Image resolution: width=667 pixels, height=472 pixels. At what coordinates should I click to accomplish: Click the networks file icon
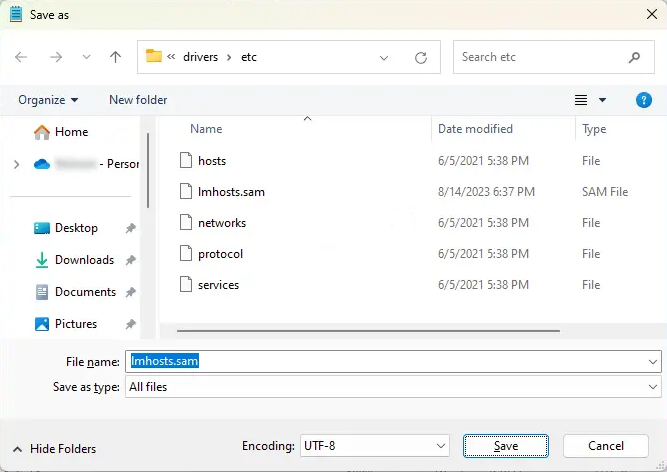[186, 223]
